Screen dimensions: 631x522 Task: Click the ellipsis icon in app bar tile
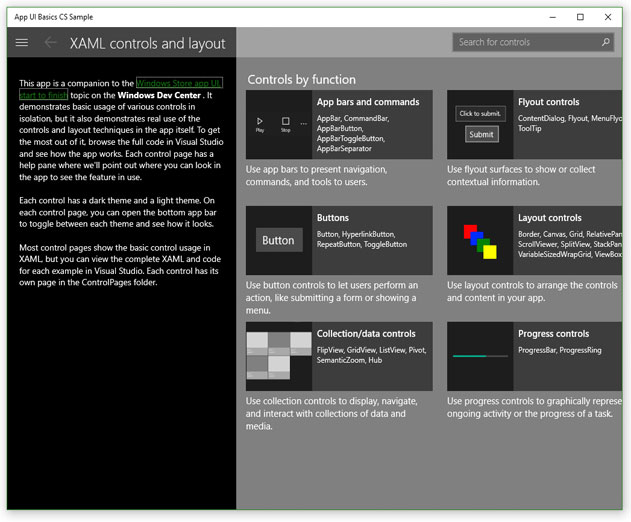click(303, 124)
